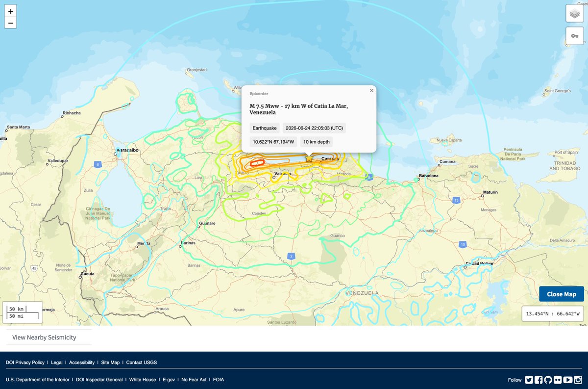Open No Fear Act link
The image size is (588, 389).
click(x=194, y=380)
